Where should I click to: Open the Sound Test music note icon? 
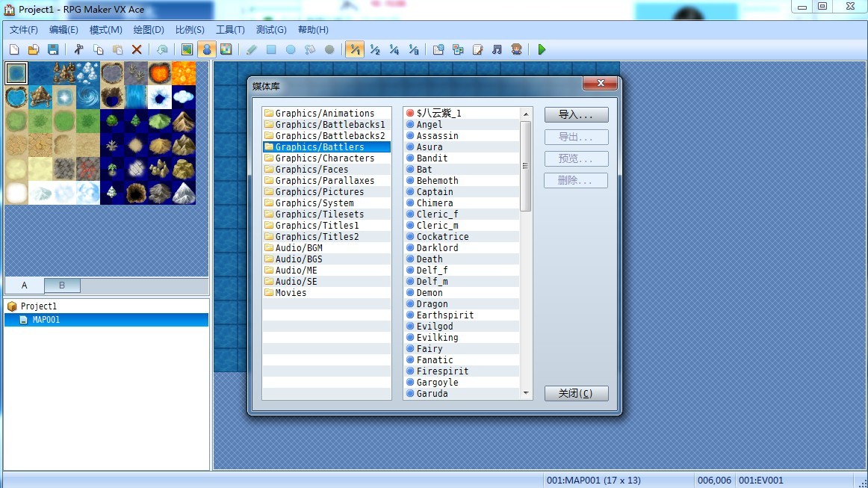pyautogui.click(x=497, y=50)
